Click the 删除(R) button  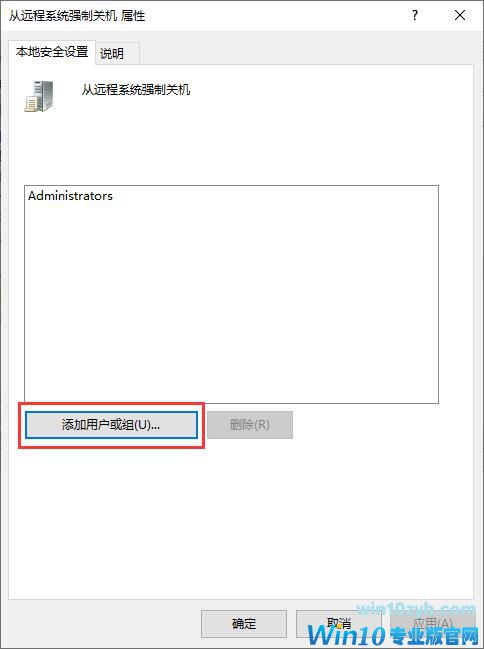pos(250,425)
